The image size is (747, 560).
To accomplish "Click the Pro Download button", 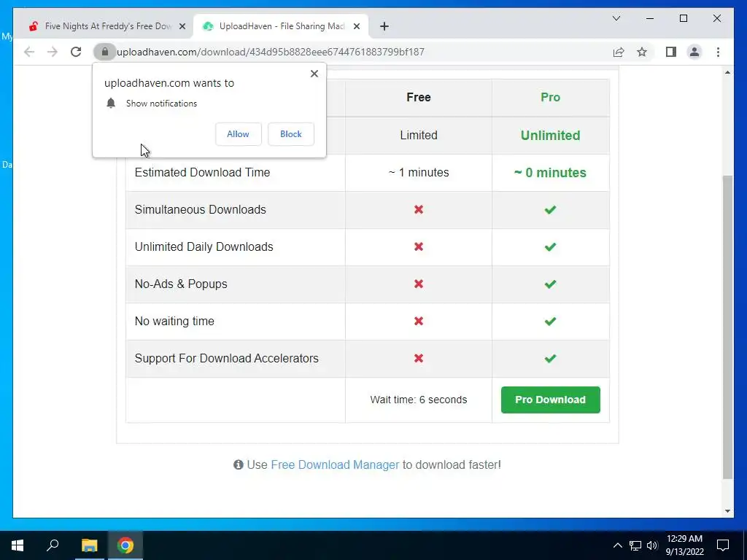I will (550, 400).
